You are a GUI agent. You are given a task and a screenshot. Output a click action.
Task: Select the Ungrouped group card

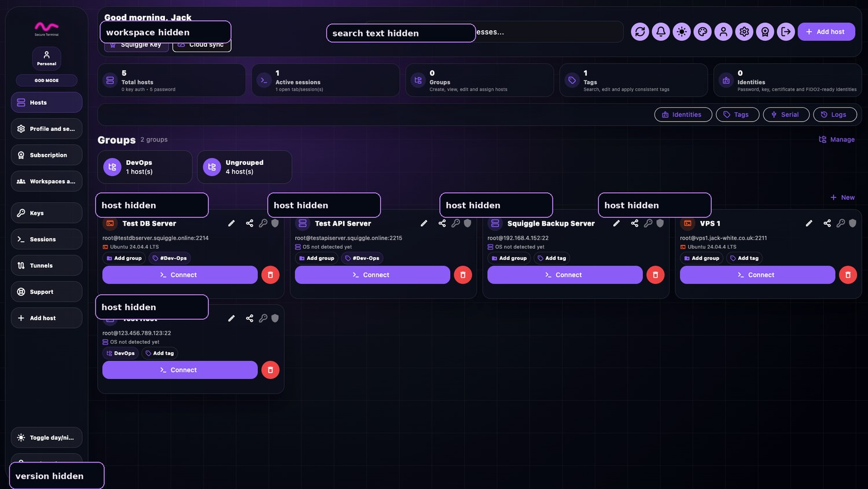click(244, 167)
